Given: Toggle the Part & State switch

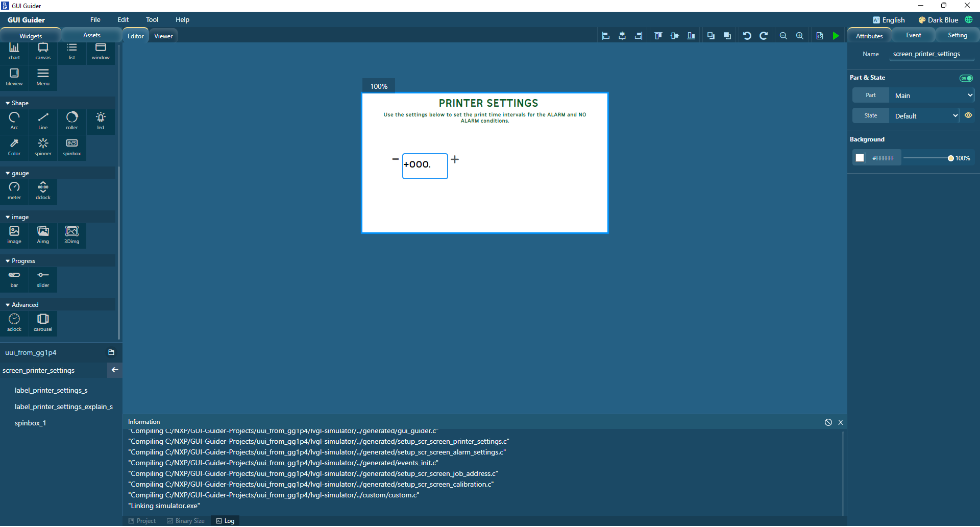Looking at the screenshot, I should (x=966, y=78).
